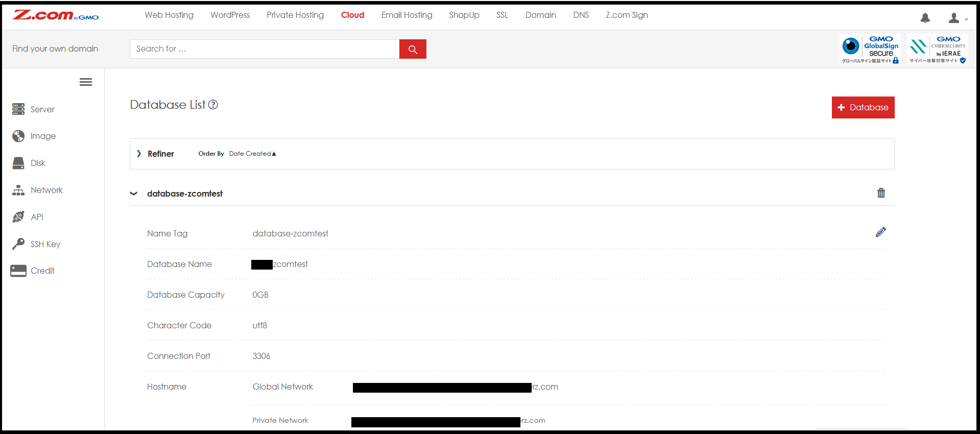Click the API plug icon in the sidebar
This screenshot has height=434, width=980.
(x=18, y=217)
